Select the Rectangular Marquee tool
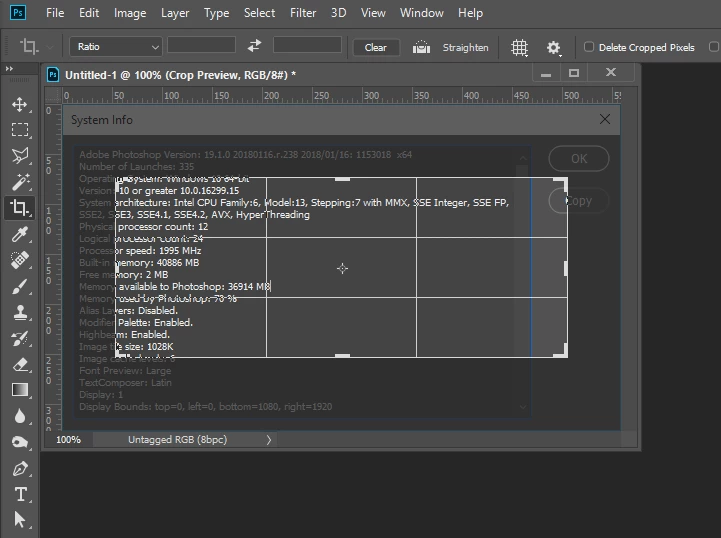 point(19,130)
